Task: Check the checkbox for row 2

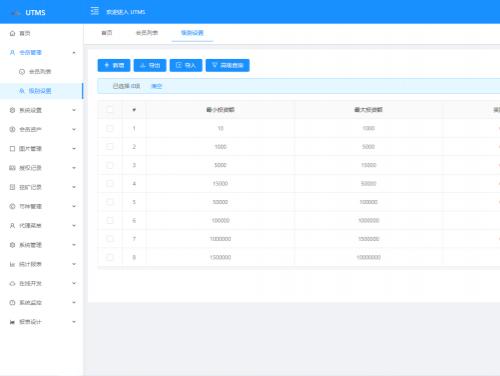Action: click(x=109, y=147)
